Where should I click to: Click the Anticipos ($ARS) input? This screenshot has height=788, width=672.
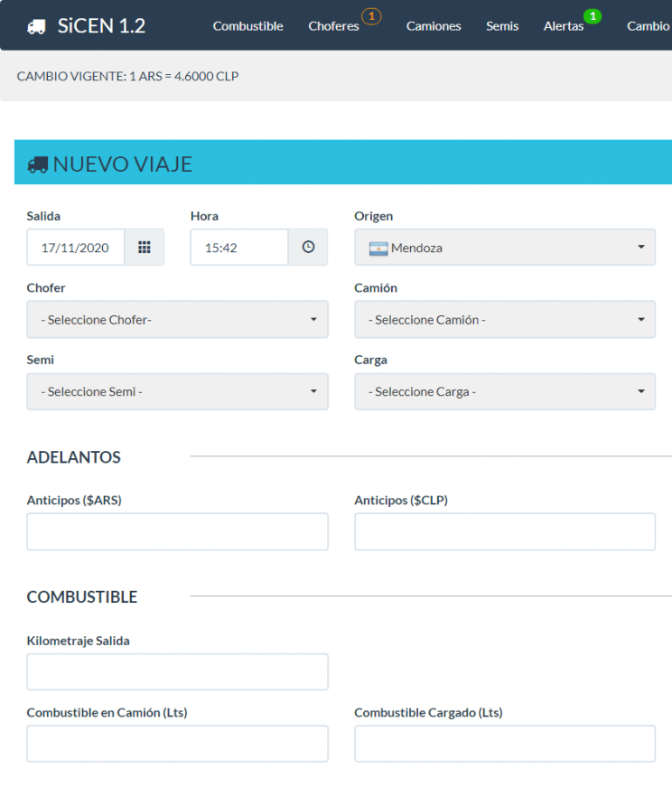pyautogui.click(x=177, y=531)
